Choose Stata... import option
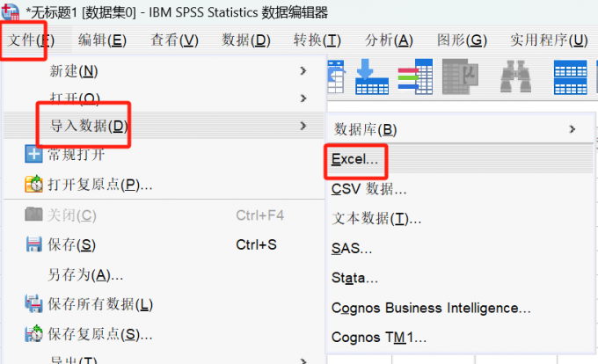Image resolution: width=598 pixels, height=364 pixels. point(354,278)
